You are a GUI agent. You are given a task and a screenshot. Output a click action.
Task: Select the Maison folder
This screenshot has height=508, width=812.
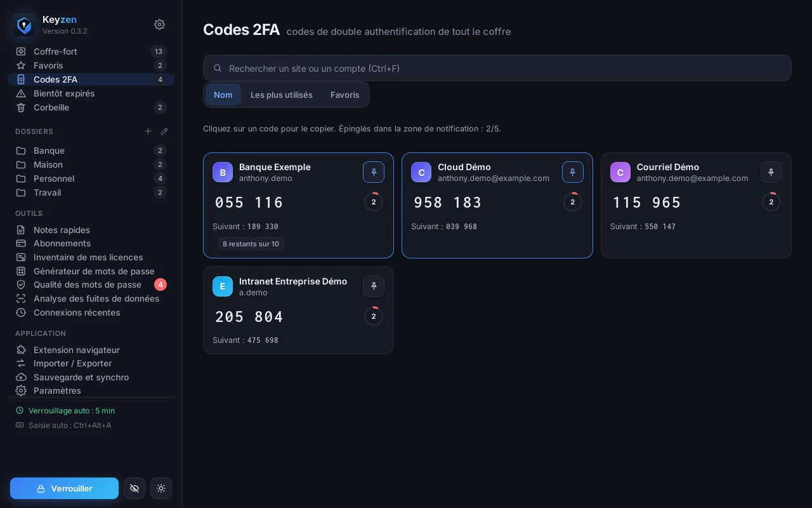click(91, 164)
